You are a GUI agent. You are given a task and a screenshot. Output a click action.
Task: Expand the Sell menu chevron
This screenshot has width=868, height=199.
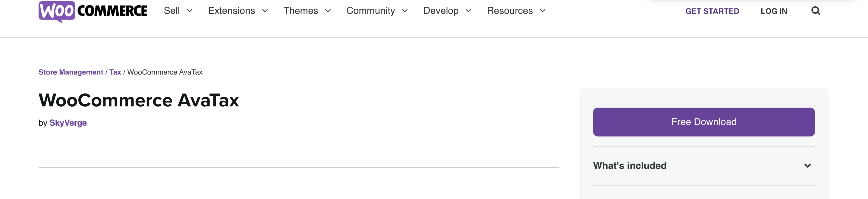[190, 11]
